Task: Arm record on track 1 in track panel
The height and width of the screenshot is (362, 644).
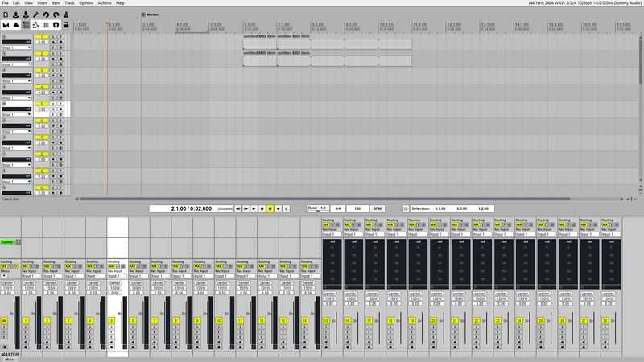Action: click(61, 42)
